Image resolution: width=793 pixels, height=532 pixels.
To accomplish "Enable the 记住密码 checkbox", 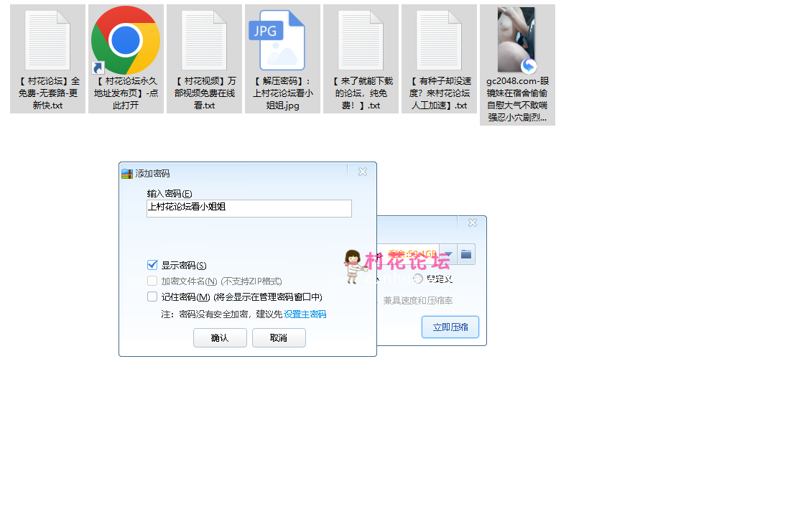I will pos(152,296).
